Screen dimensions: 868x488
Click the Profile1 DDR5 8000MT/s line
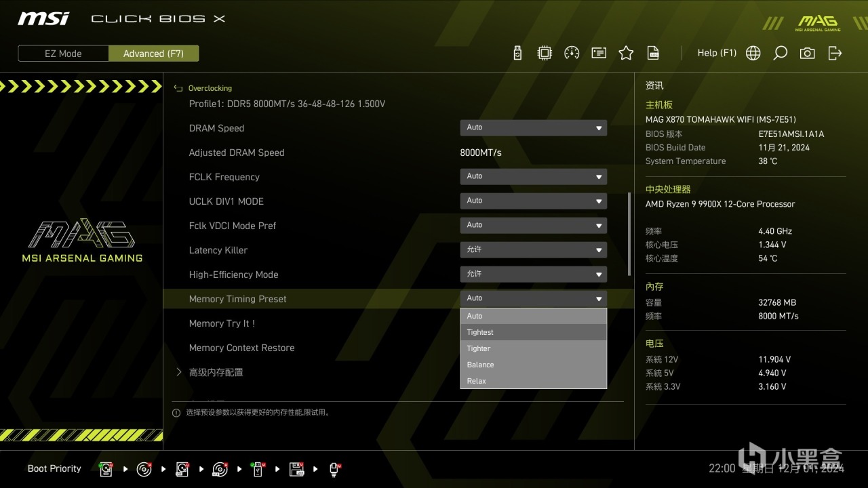pos(287,104)
